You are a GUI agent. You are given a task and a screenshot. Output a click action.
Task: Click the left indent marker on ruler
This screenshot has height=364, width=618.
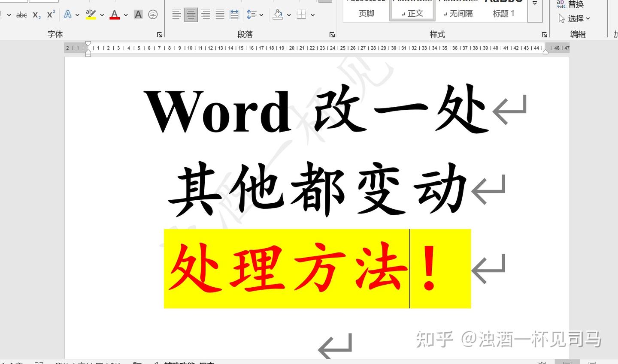(x=88, y=54)
